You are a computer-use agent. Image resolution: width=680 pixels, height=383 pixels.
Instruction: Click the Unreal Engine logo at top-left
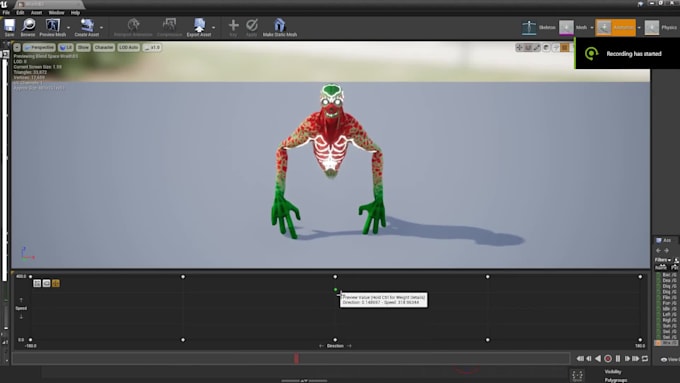(x=4, y=4)
